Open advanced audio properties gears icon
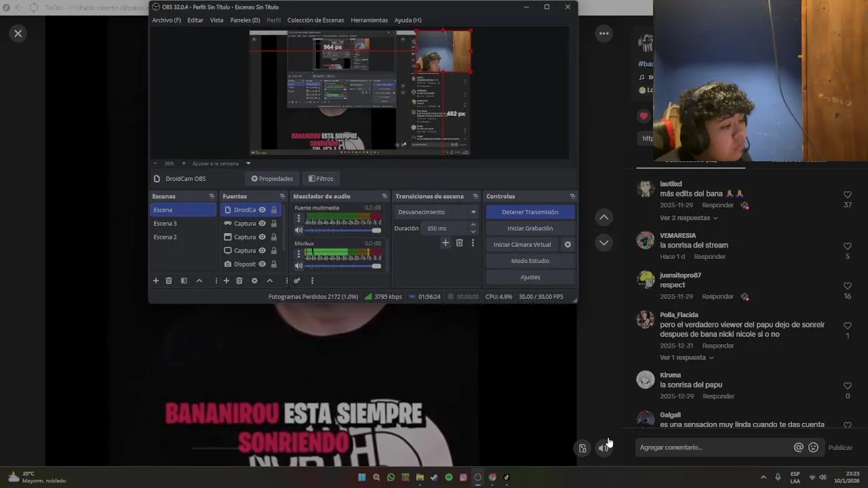 297,281
